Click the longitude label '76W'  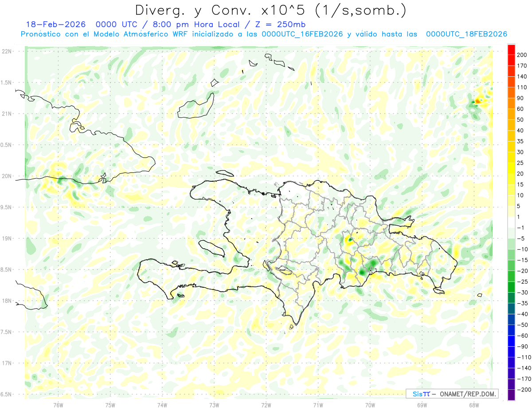58,405
